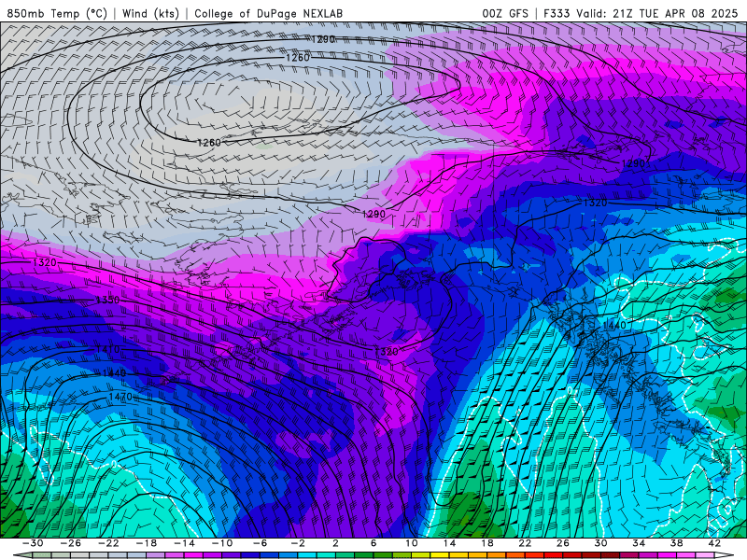This screenshot has height=560, width=747.
Task: Click the 1470 height contour label
Action: [120, 397]
